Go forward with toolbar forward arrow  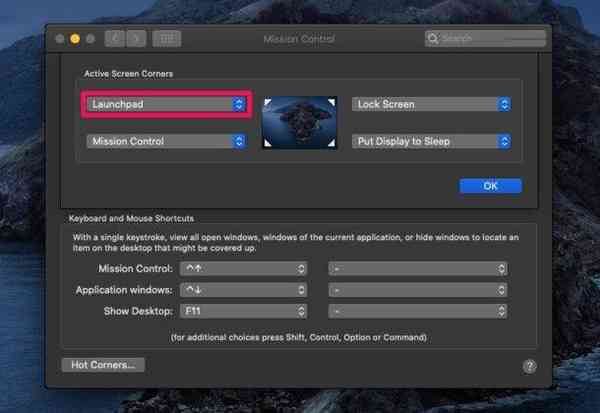(136, 38)
